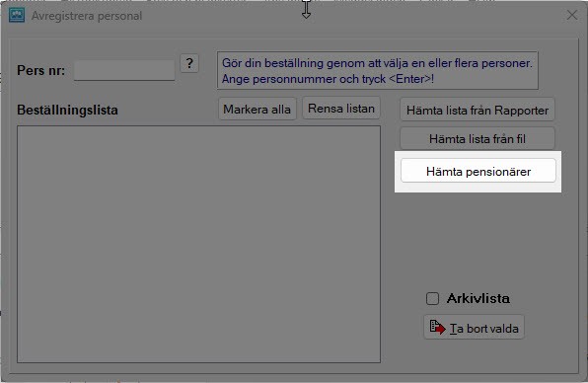This screenshot has width=588, height=383.
Task: Select all with Markera alla
Action: tap(257, 110)
